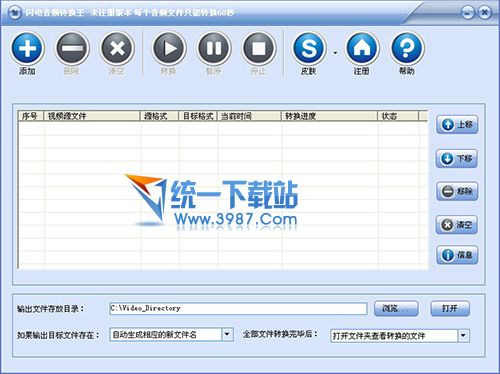Click the 浏览 (Browse) button
The image size is (500, 374).
pos(396,309)
